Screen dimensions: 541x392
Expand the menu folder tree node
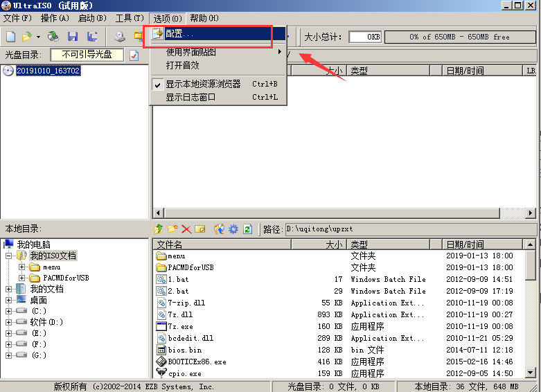point(21,267)
